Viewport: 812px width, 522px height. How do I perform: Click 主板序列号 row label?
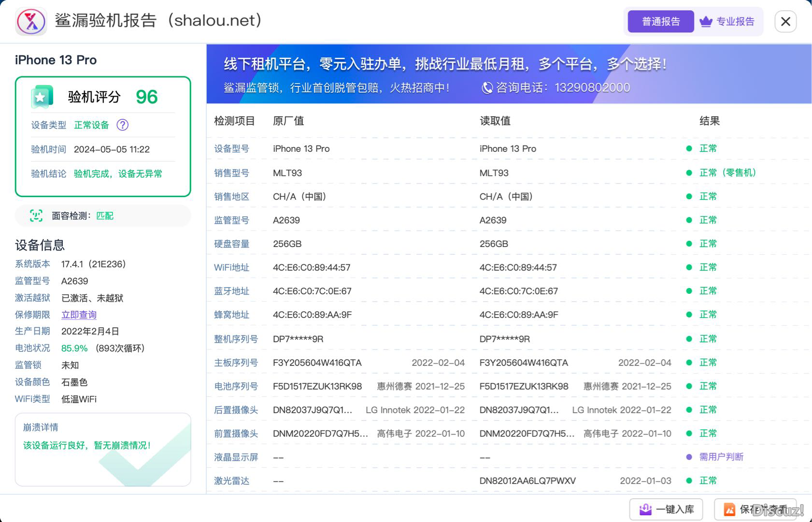click(236, 362)
